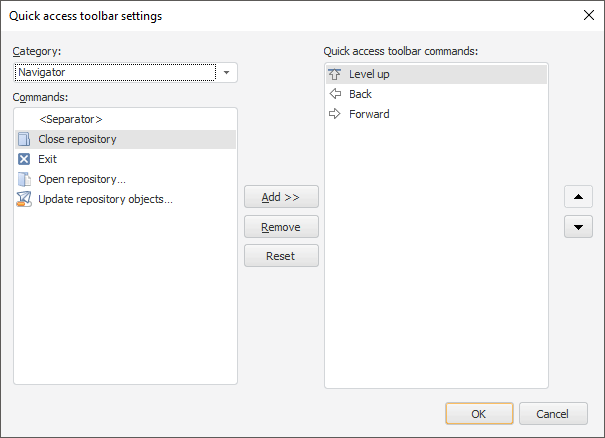Viewport: 605px width, 438px height.
Task: Click the Cancel button
Action: point(552,414)
